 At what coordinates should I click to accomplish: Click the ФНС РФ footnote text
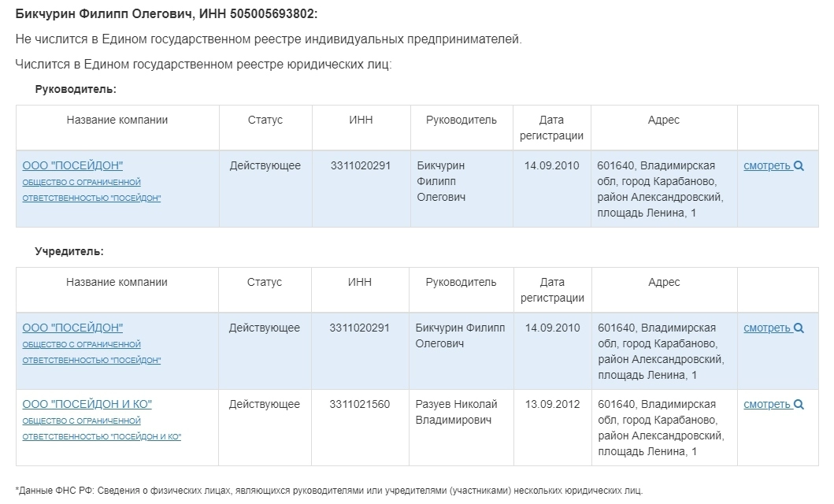click(328, 491)
